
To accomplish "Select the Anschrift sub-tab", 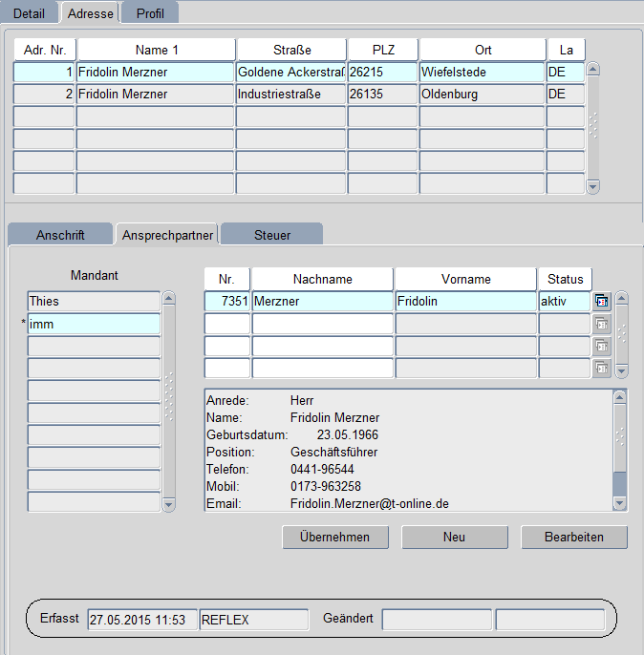I will point(60,235).
